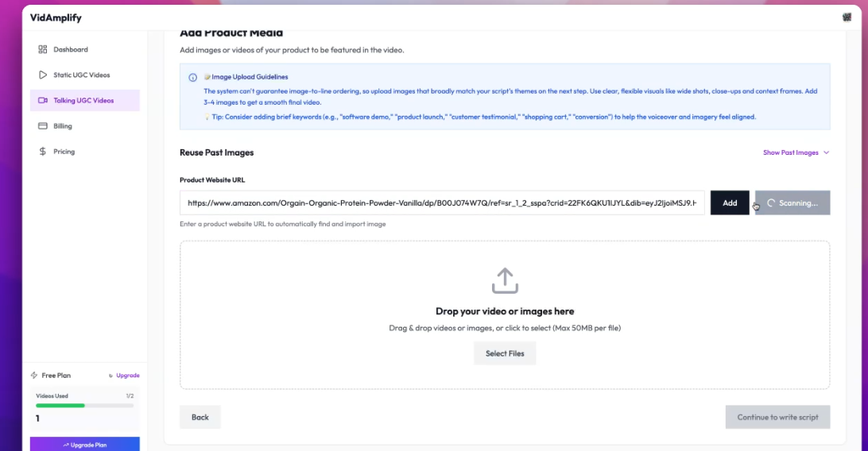Click the Pricing dollar sign icon

(43, 152)
